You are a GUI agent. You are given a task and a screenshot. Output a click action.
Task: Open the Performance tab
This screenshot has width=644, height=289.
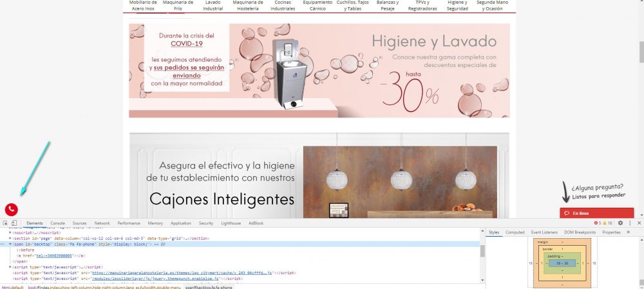(129, 223)
